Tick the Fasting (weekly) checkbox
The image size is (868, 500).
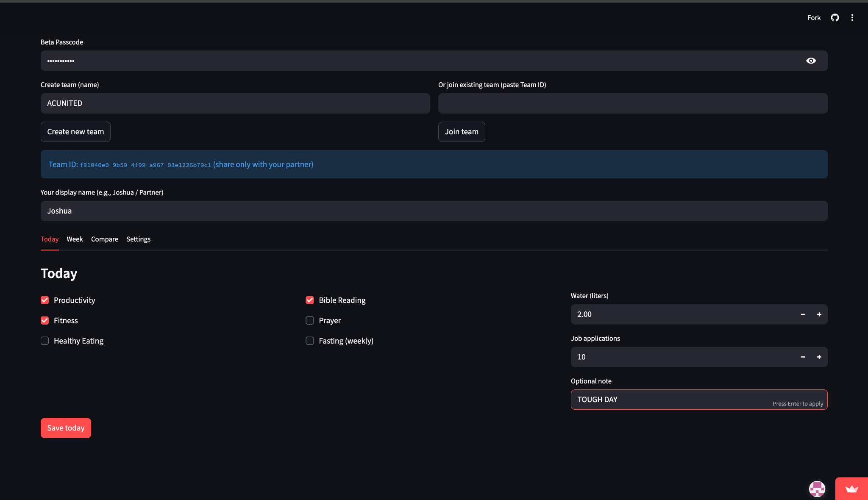[x=310, y=341]
